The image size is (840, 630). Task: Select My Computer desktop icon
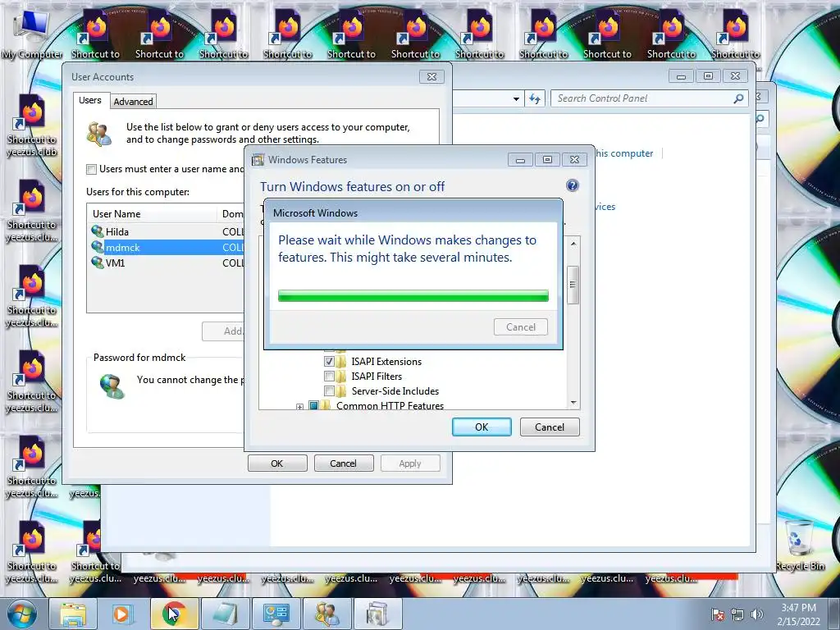click(x=31, y=33)
